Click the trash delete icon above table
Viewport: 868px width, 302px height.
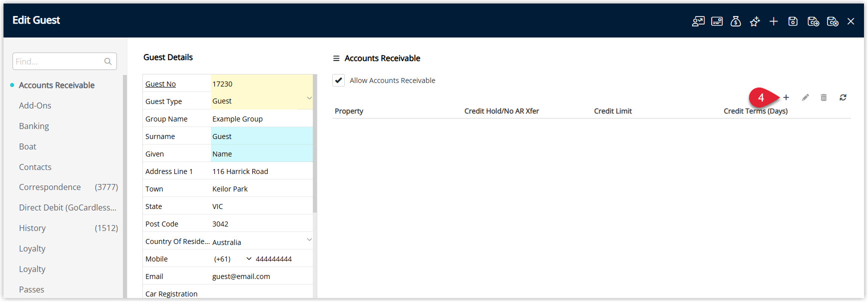(x=824, y=97)
